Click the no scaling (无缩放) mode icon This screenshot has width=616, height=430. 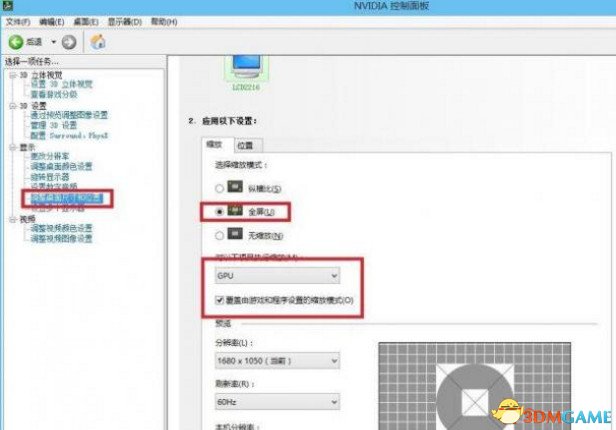coord(235,234)
